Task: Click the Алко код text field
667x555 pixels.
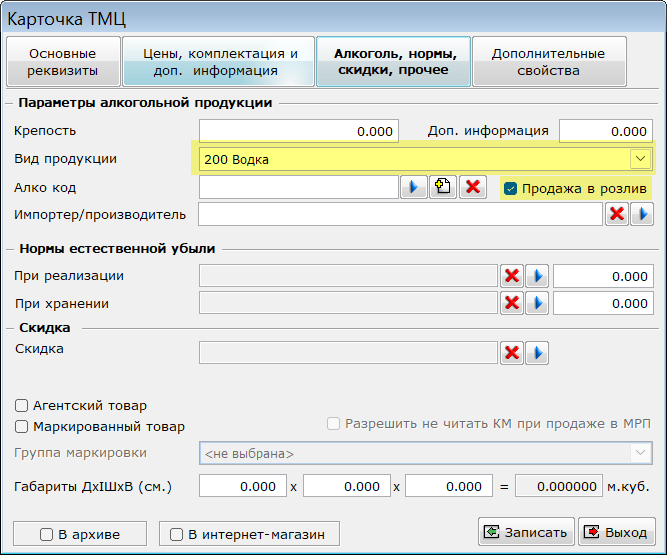Action: 299,187
